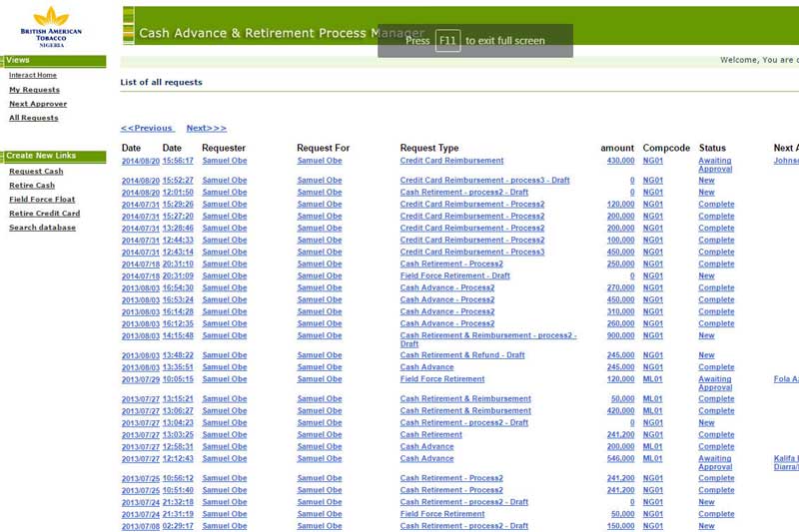
Task: Create a new Request Cash form
Action: point(36,172)
